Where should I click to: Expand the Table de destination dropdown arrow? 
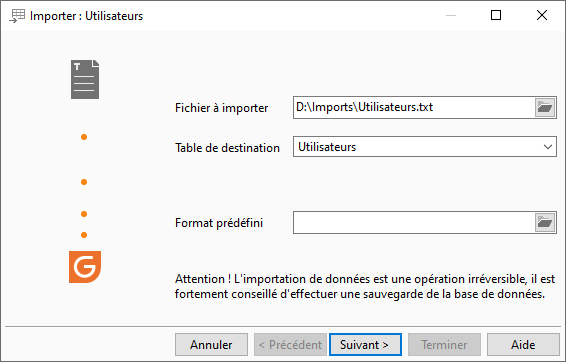tap(548, 147)
